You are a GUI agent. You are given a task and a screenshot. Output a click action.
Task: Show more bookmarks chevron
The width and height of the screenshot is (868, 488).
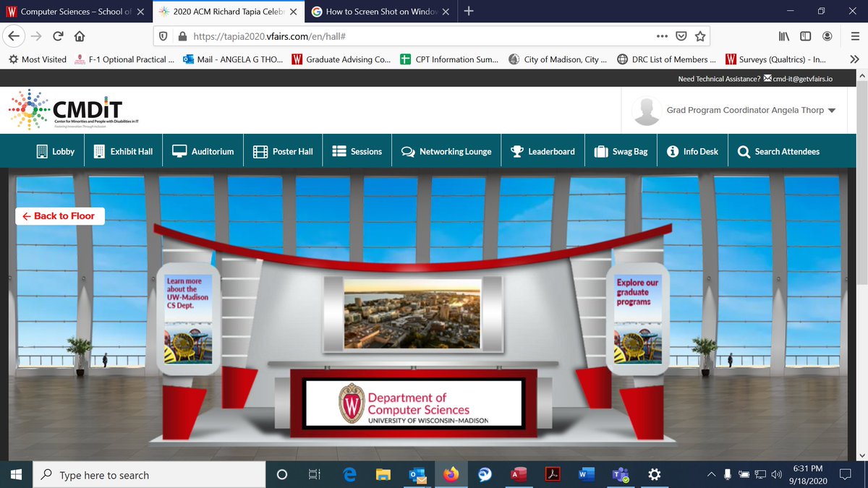click(x=854, y=59)
